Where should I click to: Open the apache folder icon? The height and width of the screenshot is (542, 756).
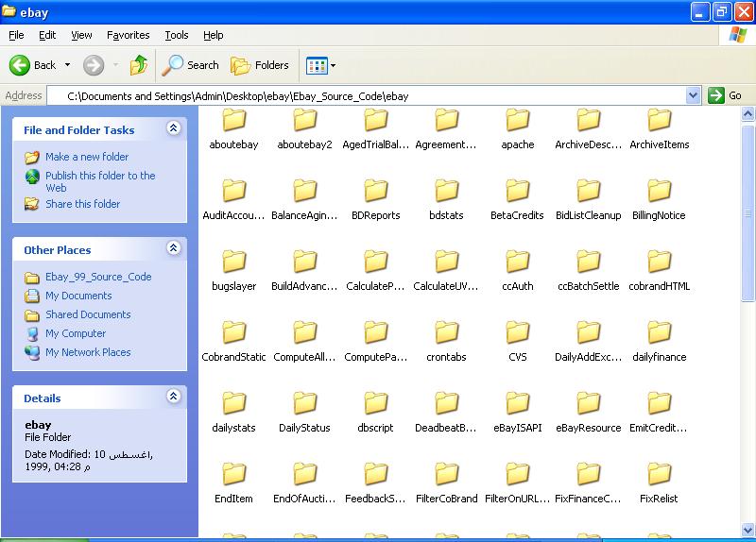518,121
